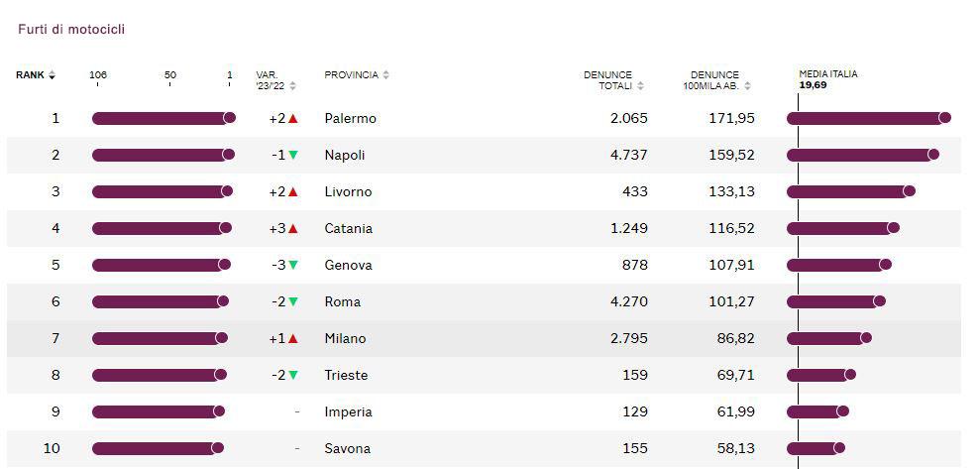This screenshot has width=980, height=469.
Task: Click the VAR. '23/'22 sort arrows
Action: [292, 86]
